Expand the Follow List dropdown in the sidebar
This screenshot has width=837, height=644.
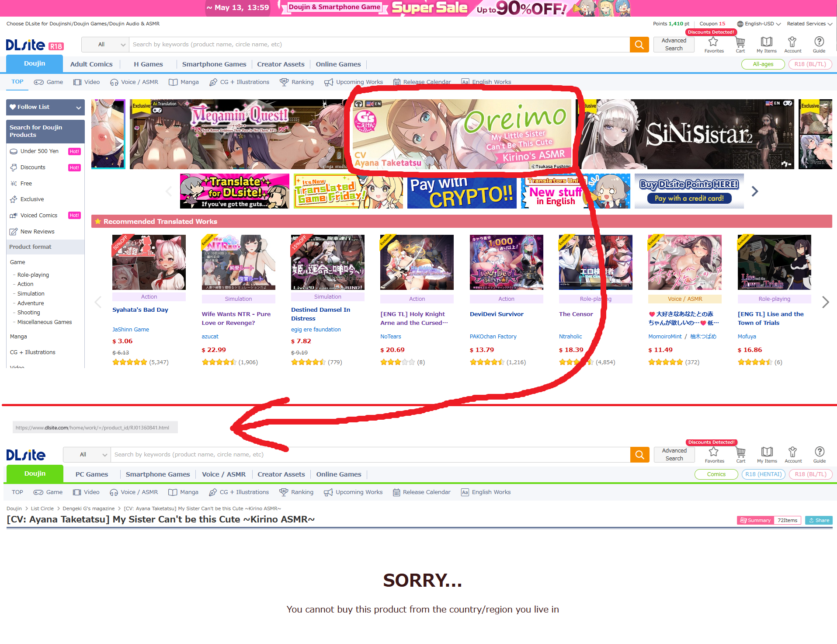[45, 107]
